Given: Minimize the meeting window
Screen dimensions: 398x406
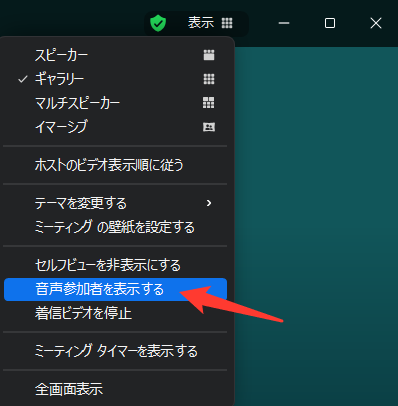Looking at the screenshot, I should tap(284, 23).
